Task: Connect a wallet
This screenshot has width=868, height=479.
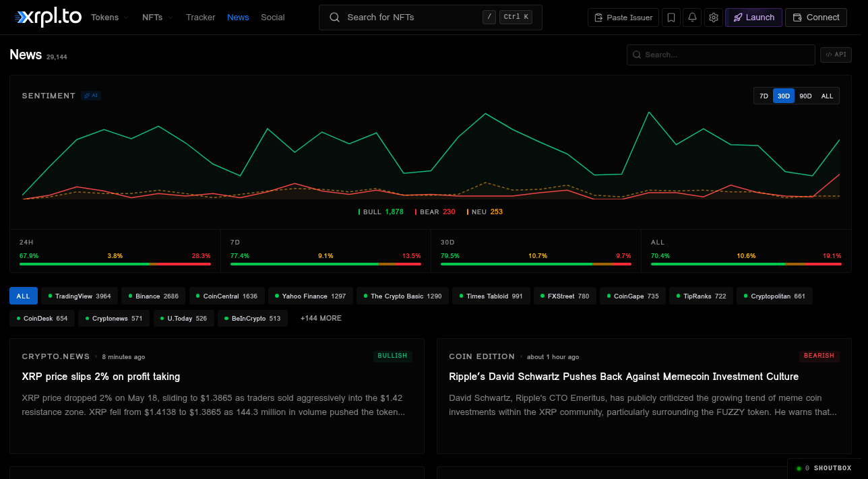Action: tap(816, 18)
